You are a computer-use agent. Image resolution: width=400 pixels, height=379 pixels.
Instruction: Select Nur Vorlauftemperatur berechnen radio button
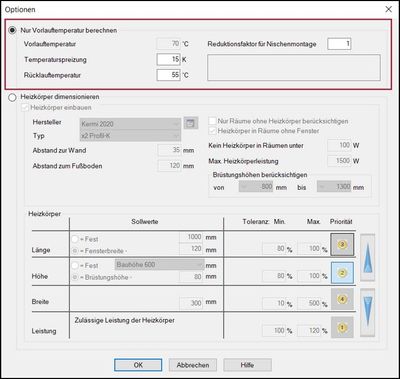click(13, 30)
